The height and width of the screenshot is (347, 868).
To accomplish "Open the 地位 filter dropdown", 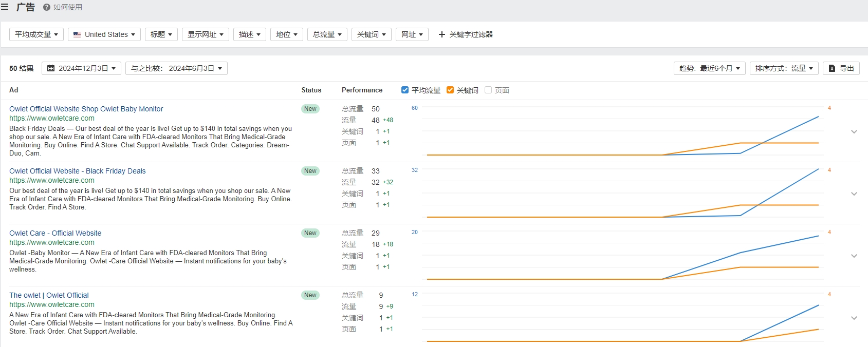I will 287,34.
